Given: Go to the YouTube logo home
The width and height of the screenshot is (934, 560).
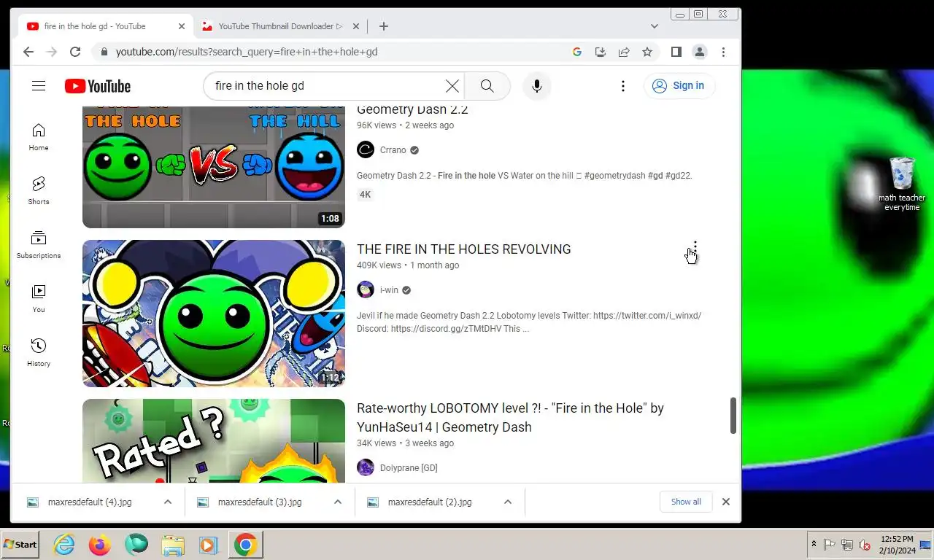Looking at the screenshot, I should (x=98, y=86).
